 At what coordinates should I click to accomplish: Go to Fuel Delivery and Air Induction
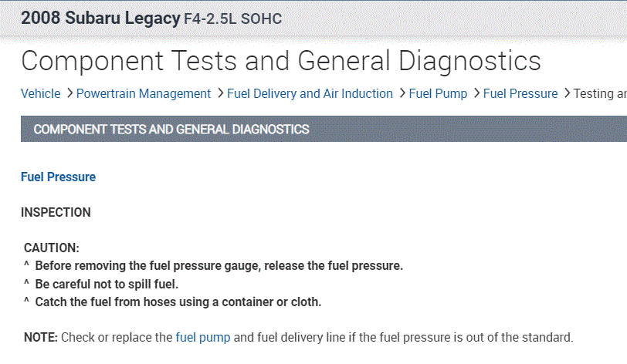310,94
